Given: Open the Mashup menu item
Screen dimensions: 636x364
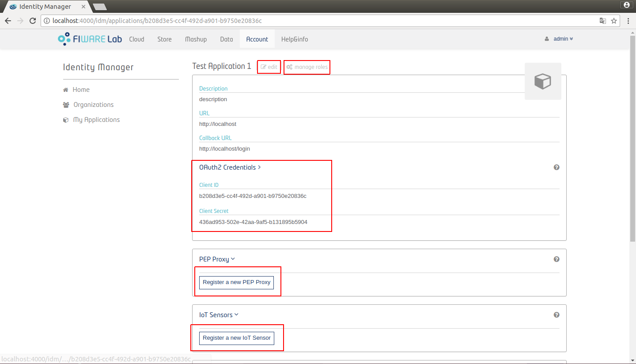Looking at the screenshot, I should 196,39.
